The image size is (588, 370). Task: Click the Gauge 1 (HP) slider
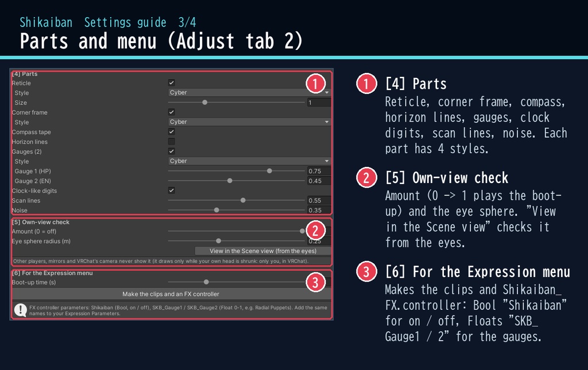236,171
